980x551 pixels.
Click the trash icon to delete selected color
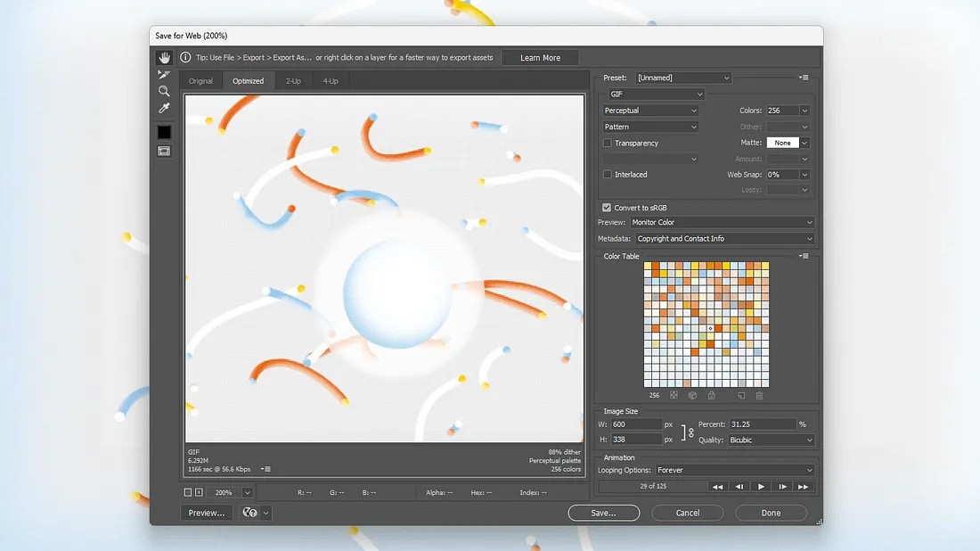tap(759, 395)
